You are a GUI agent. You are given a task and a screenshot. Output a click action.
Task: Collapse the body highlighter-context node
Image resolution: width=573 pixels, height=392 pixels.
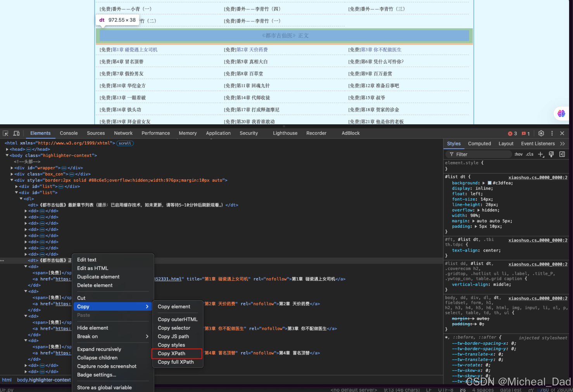tap(7, 155)
